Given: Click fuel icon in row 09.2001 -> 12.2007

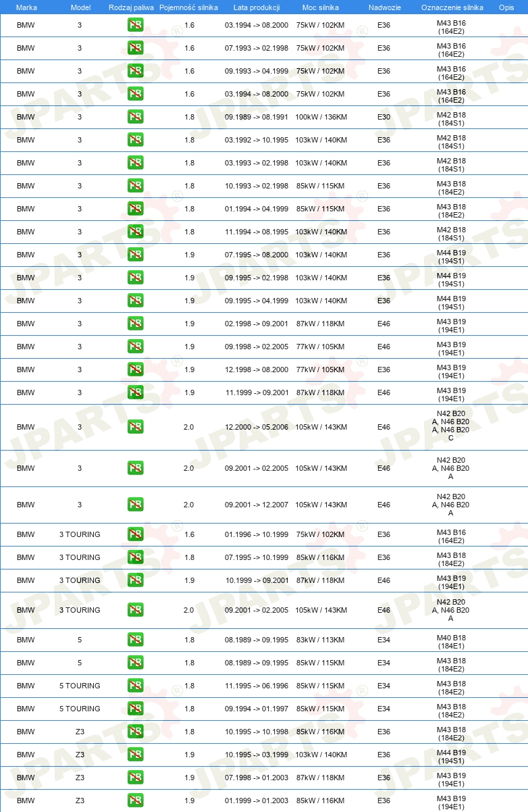Looking at the screenshot, I should (x=135, y=505).
